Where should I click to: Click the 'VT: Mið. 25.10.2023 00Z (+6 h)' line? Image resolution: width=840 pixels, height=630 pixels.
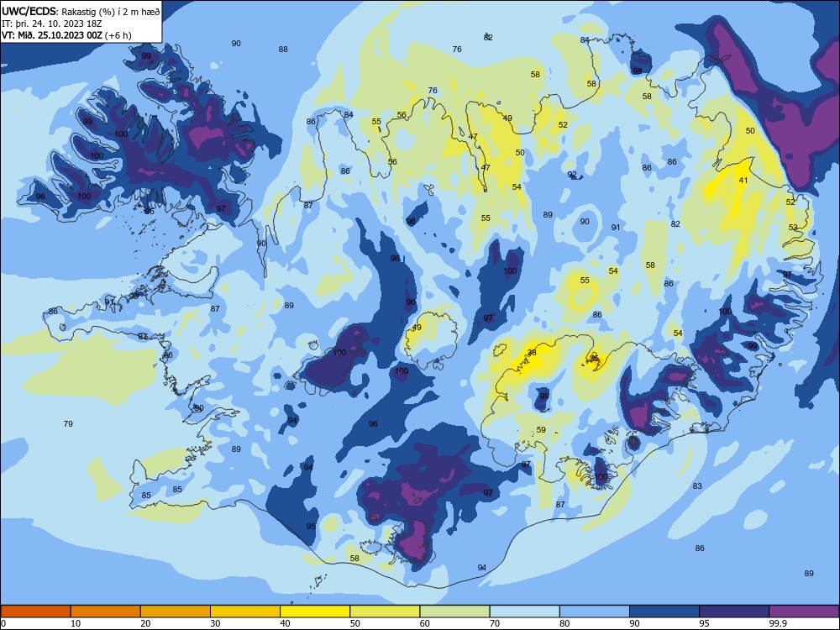tap(66, 35)
